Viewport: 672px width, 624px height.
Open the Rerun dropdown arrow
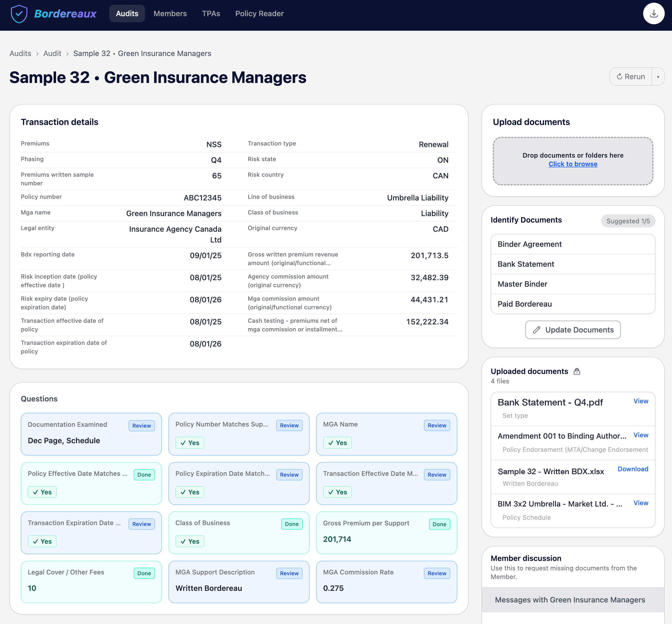658,77
